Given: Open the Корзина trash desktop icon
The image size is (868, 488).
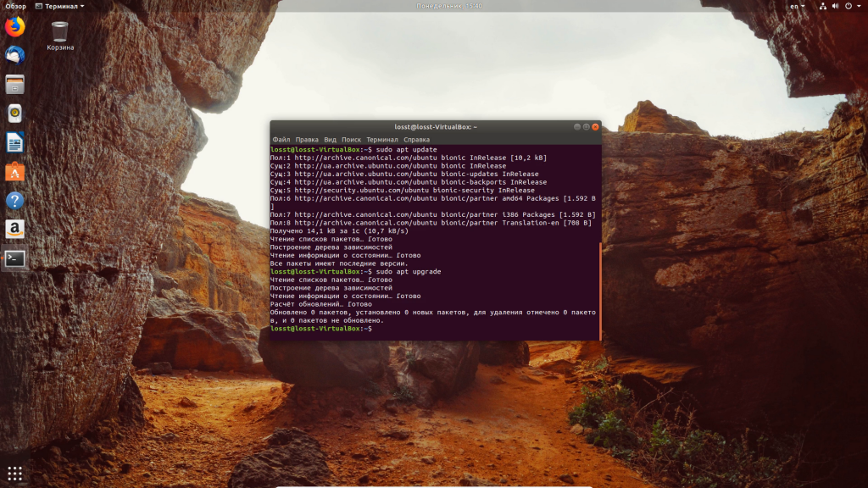Looking at the screenshot, I should point(60,36).
